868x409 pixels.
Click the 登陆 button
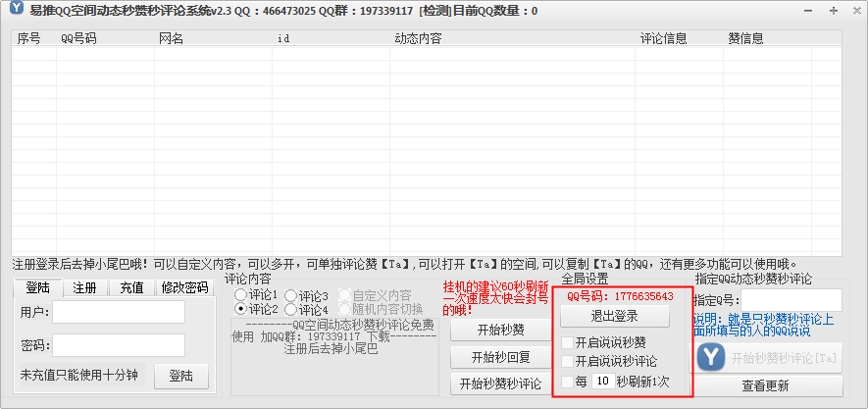tap(181, 377)
